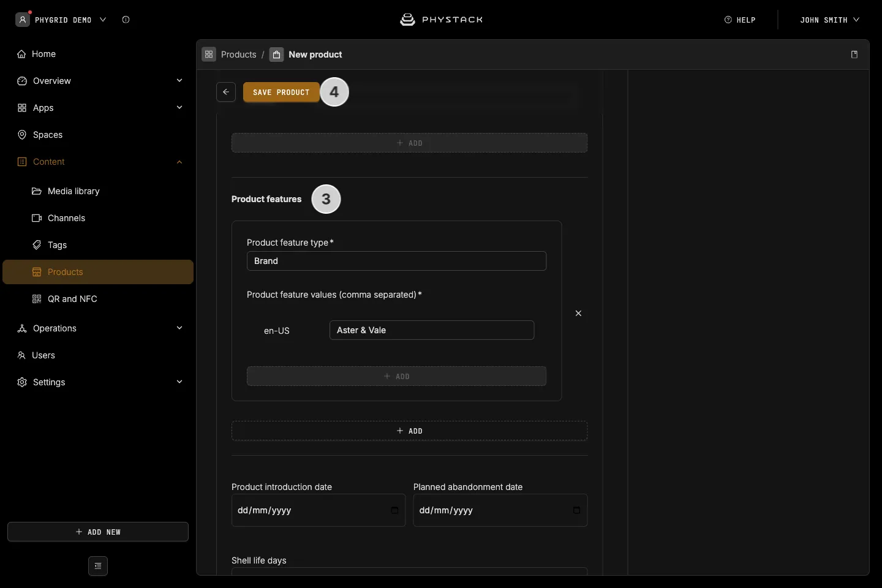Click the Add New button in the sidebar

pyautogui.click(x=98, y=532)
